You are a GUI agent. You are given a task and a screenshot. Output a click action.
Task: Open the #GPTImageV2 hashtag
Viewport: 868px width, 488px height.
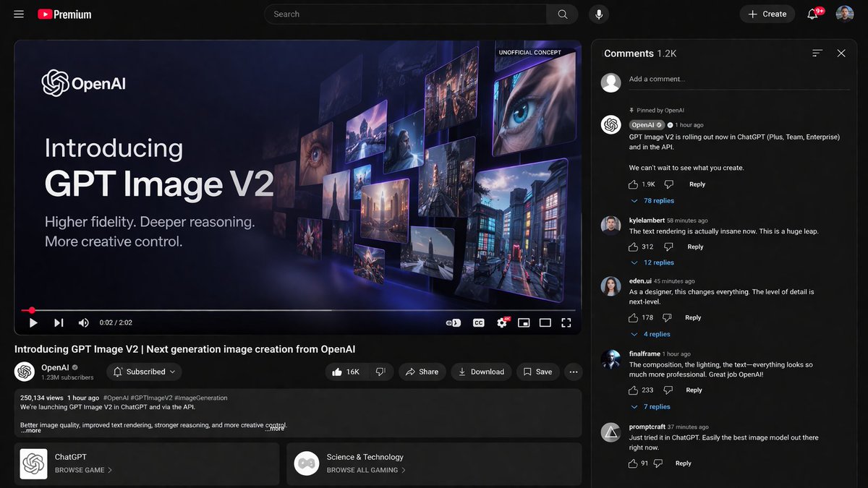(152, 398)
